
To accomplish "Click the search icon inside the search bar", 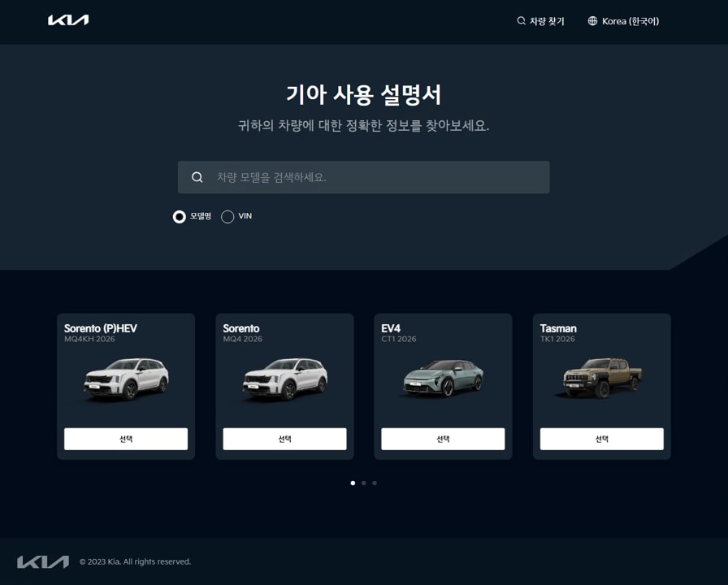I will [x=197, y=177].
